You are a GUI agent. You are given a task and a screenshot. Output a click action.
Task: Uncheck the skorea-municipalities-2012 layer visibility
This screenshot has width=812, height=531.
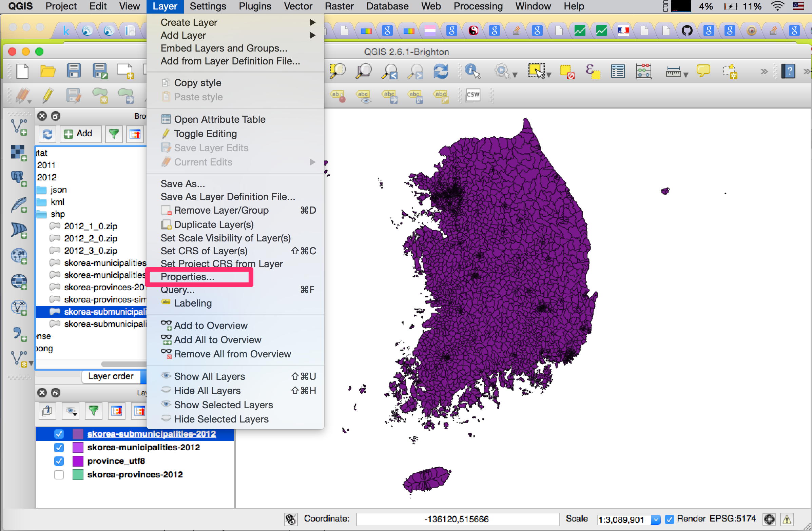[x=59, y=447]
